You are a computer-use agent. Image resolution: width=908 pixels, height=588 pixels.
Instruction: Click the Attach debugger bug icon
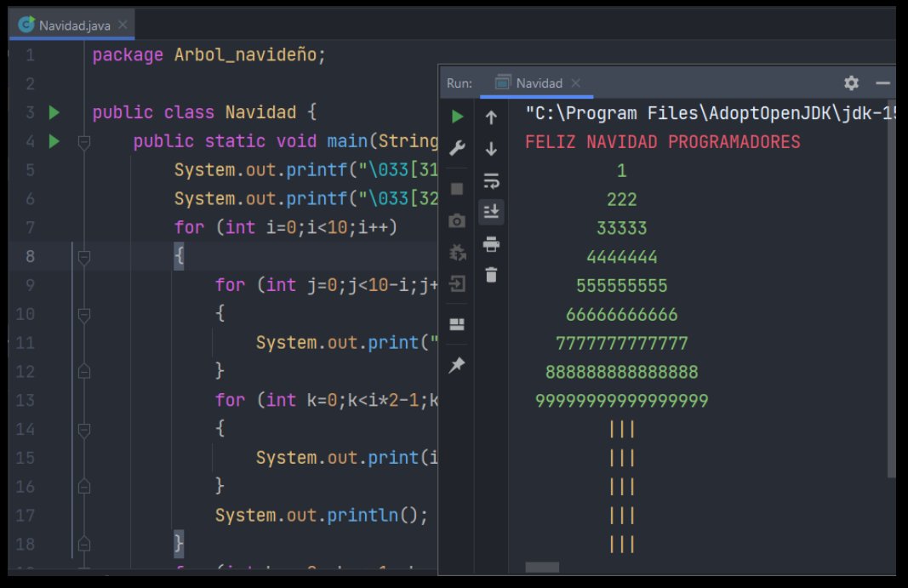457,253
